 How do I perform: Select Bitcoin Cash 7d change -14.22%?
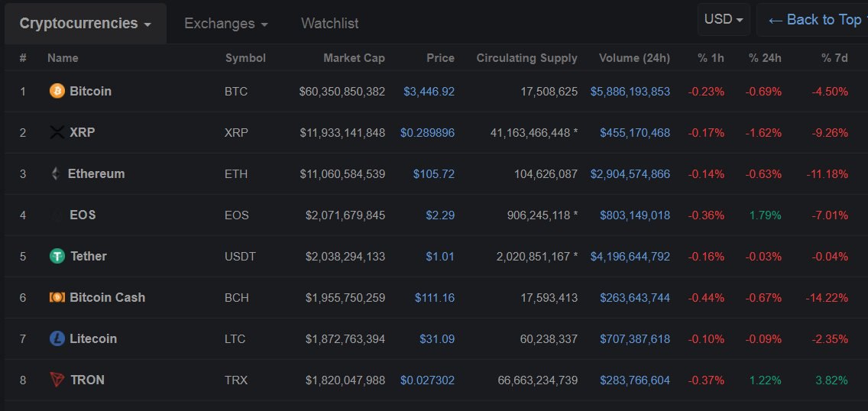(828, 298)
